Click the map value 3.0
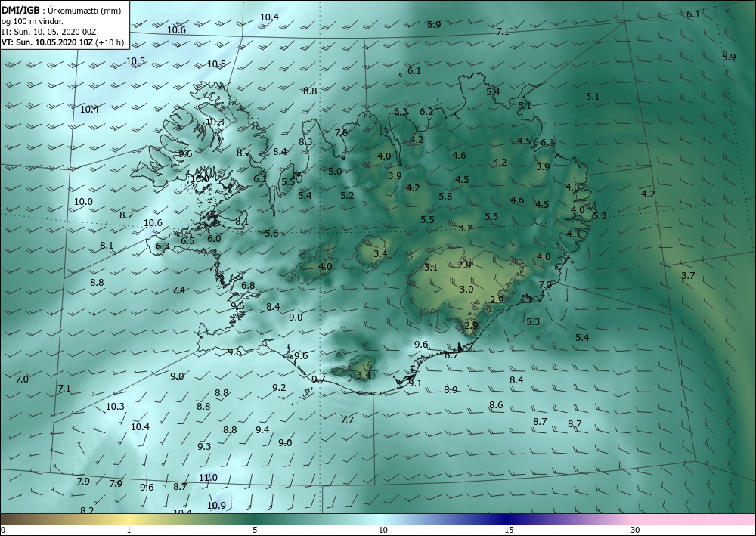 466,290
